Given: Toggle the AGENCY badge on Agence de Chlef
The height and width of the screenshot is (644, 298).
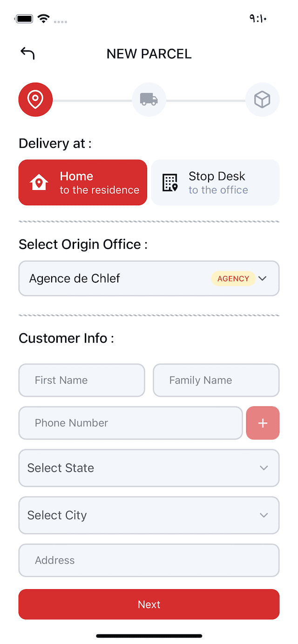Looking at the screenshot, I should [233, 278].
